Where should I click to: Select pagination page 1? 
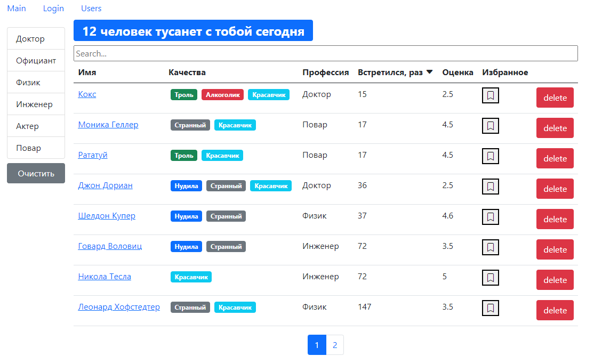(x=317, y=345)
